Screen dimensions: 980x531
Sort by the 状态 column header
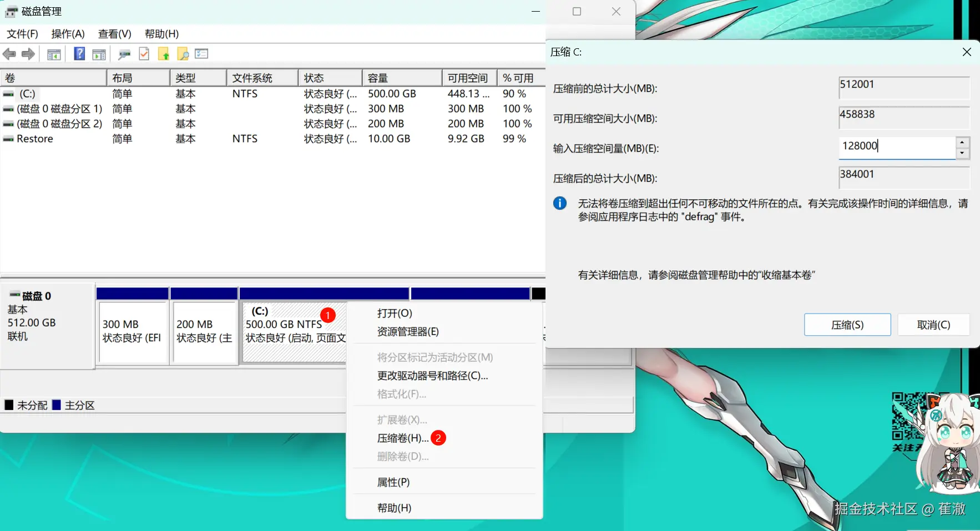(x=331, y=78)
